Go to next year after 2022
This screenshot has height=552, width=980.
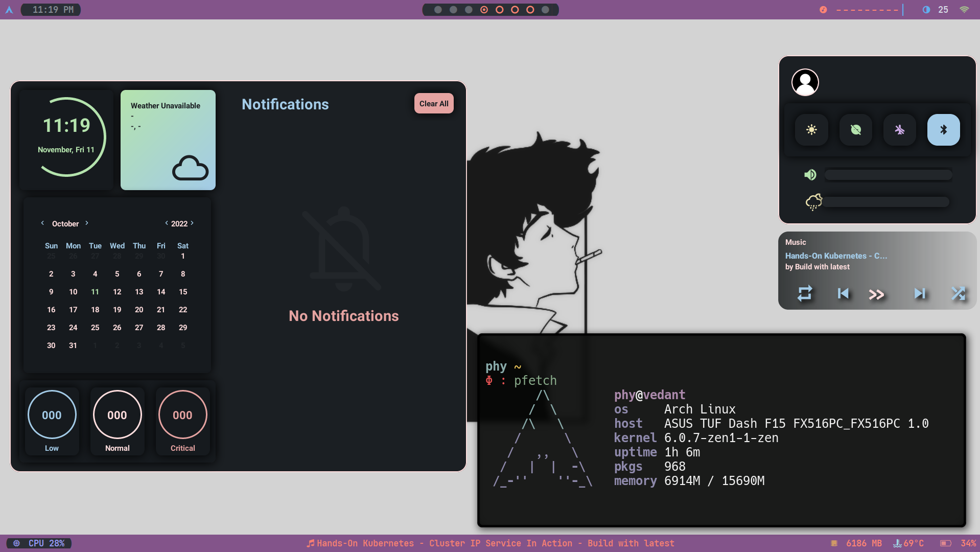(192, 223)
